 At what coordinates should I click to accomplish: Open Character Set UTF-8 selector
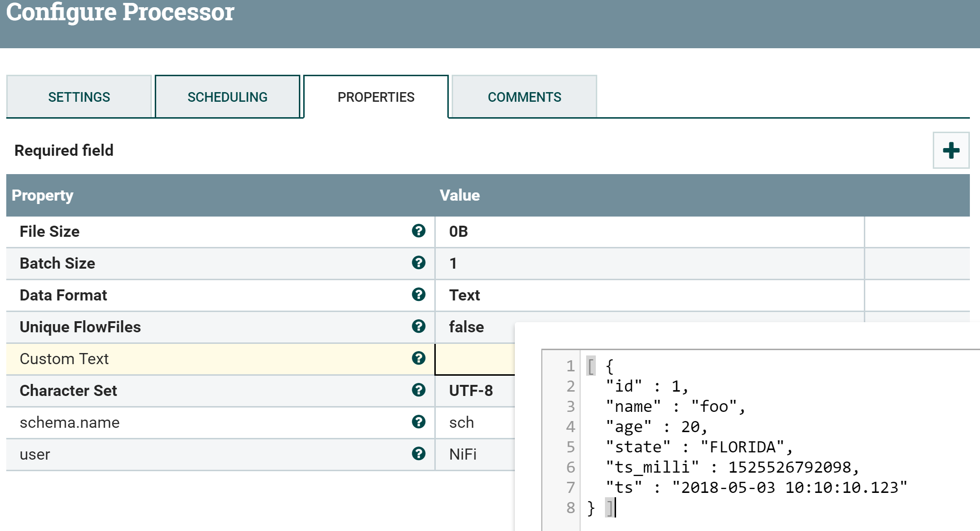coord(471,391)
